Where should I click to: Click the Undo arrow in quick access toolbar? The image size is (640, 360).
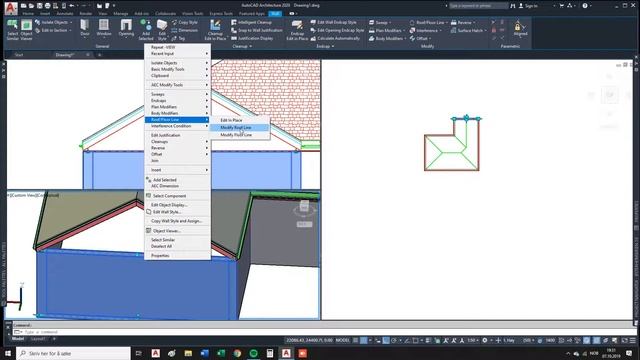(x=72, y=6)
